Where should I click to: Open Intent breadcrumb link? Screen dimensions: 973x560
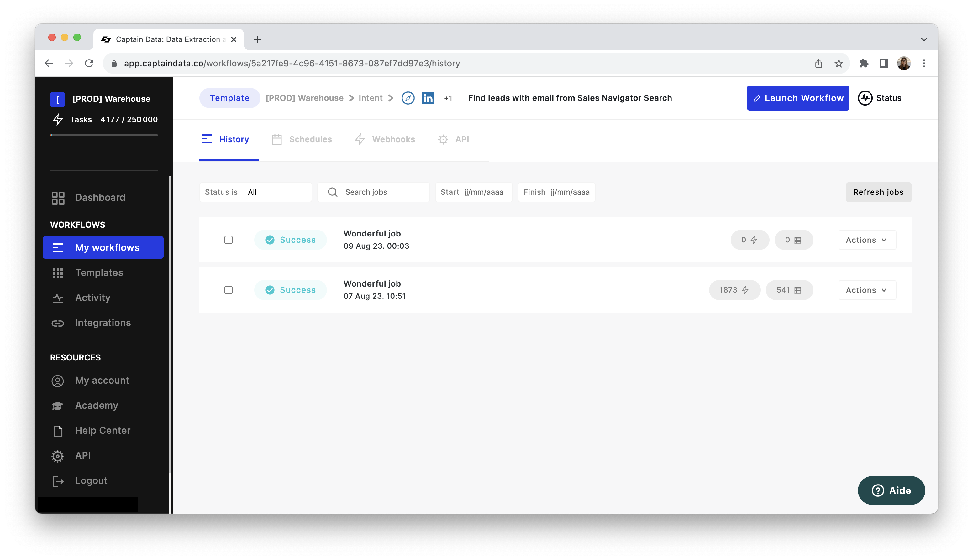(370, 98)
